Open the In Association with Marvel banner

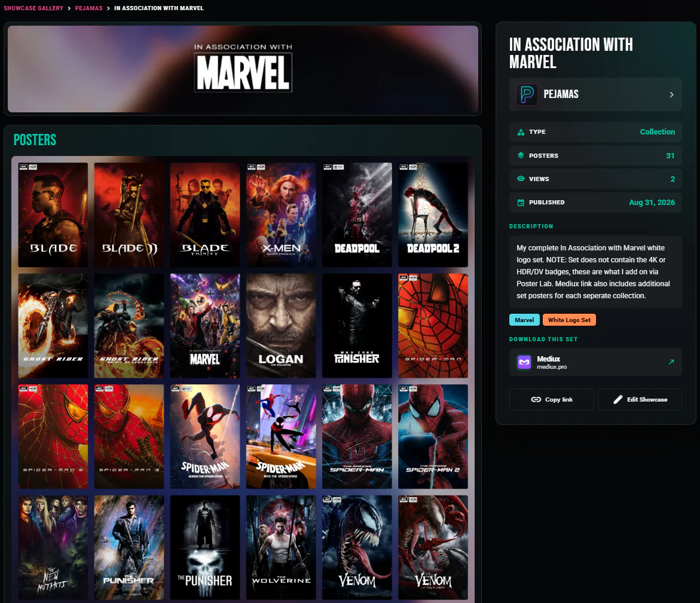tap(243, 69)
